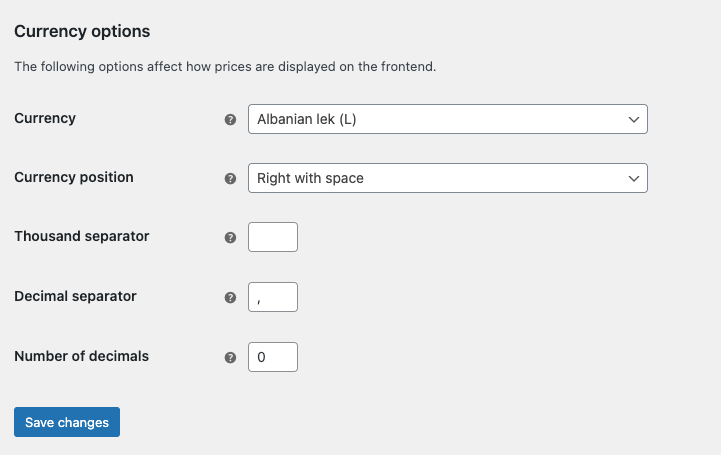
Task: Click the help icon next to Currency
Action: pos(230,119)
